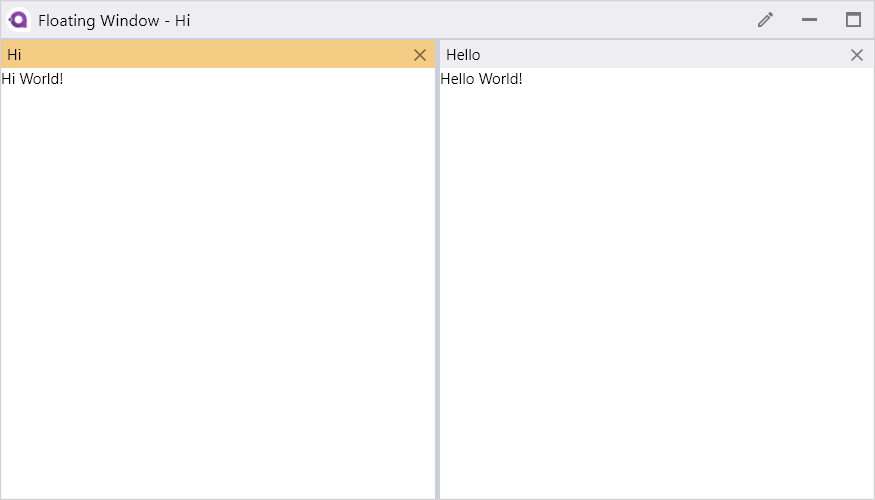Viewport: 875px width, 500px height.
Task: Select the "Hello" label in pane header
Action: click(x=463, y=55)
